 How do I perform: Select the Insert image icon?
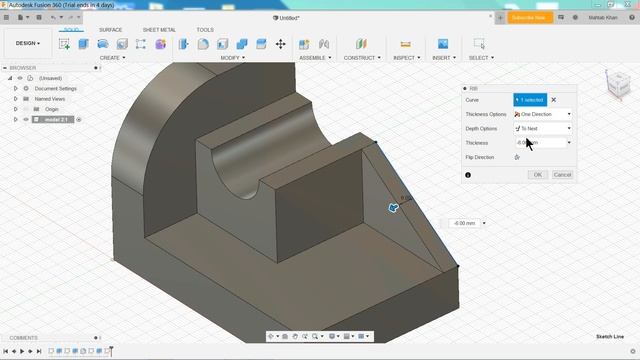[x=443, y=44]
